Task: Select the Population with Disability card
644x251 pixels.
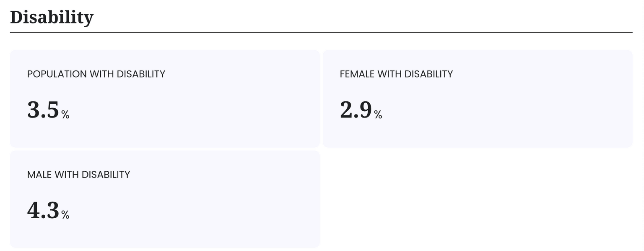Action: point(165,99)
